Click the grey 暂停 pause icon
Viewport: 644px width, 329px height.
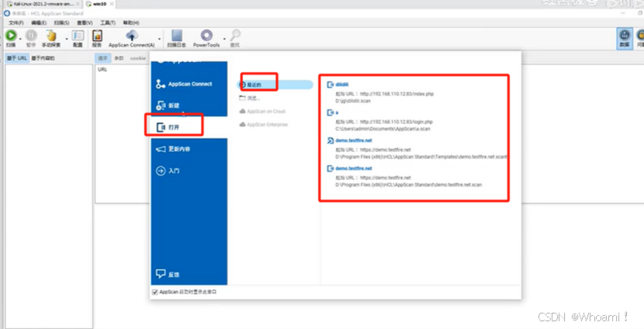point(31,36)
